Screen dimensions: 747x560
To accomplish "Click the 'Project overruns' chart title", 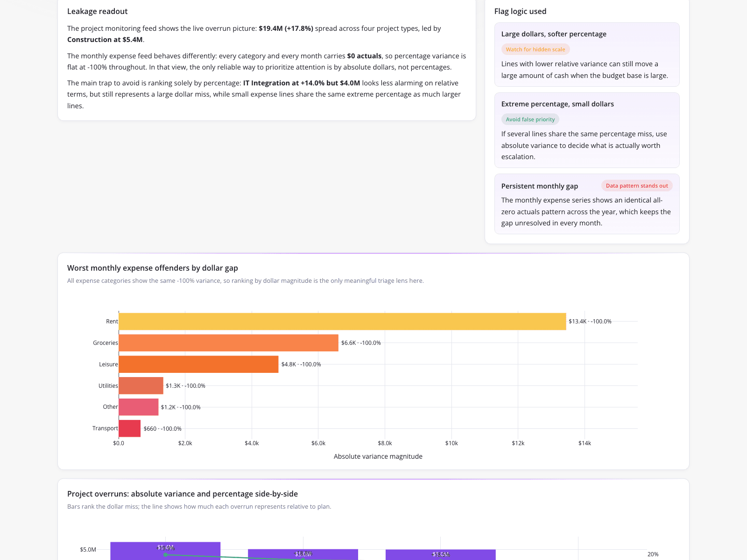I will point(183,494).
